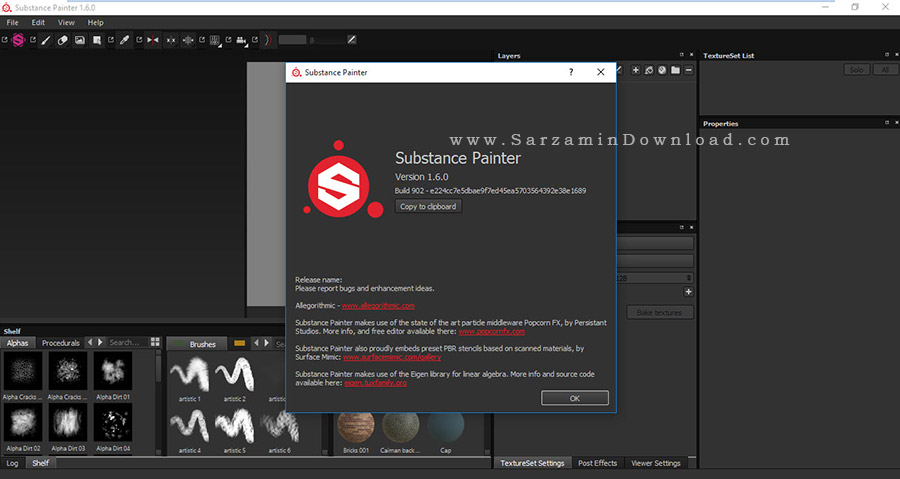Image resolution: width=900 pixels, height=479 pixels.
Task: Click OK in the about dialog
Action: click(x=575, y=398)
